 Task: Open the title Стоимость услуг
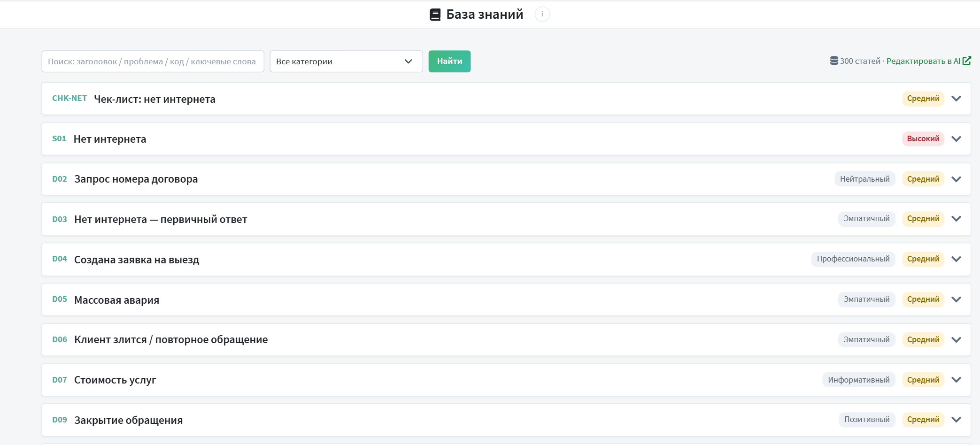115,380
